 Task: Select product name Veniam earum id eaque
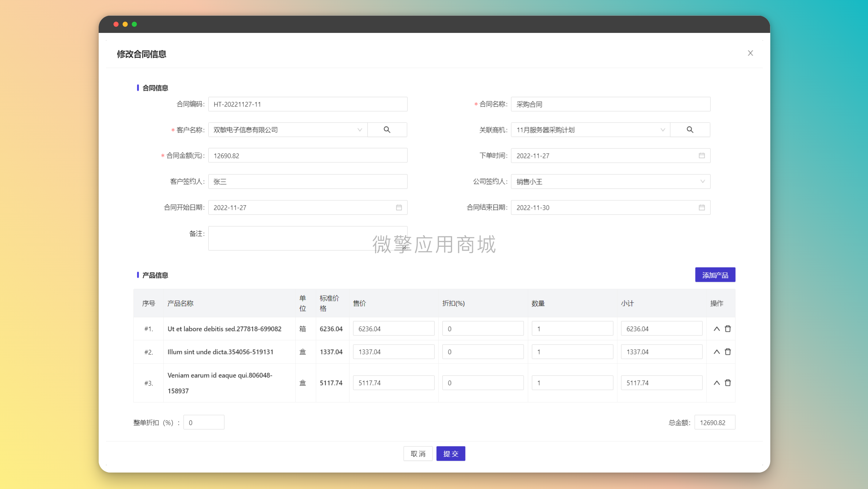click(220, 383)
